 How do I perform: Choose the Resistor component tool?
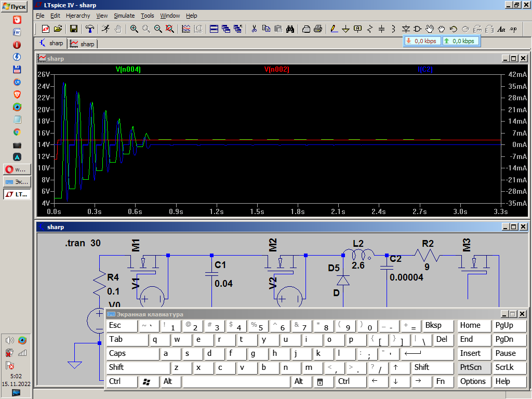coord(370,29)
